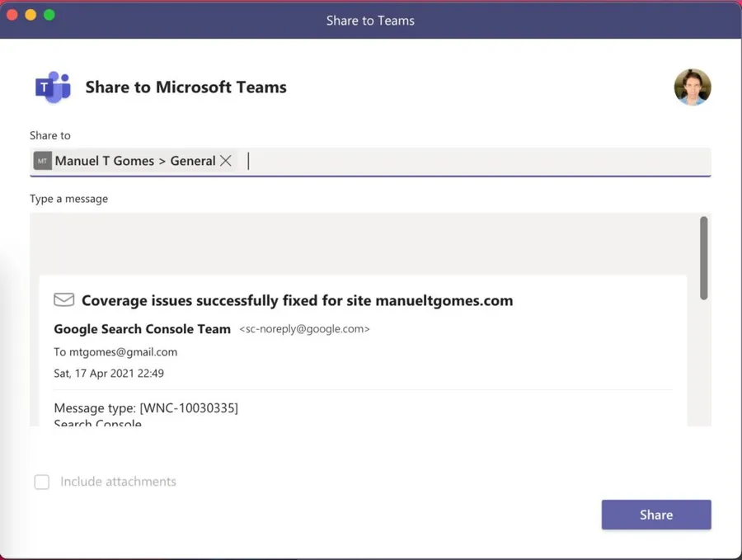Click the MT initials avatar in recipient chip
Viewport: 742px width, 560px height.
coord(42,161)
